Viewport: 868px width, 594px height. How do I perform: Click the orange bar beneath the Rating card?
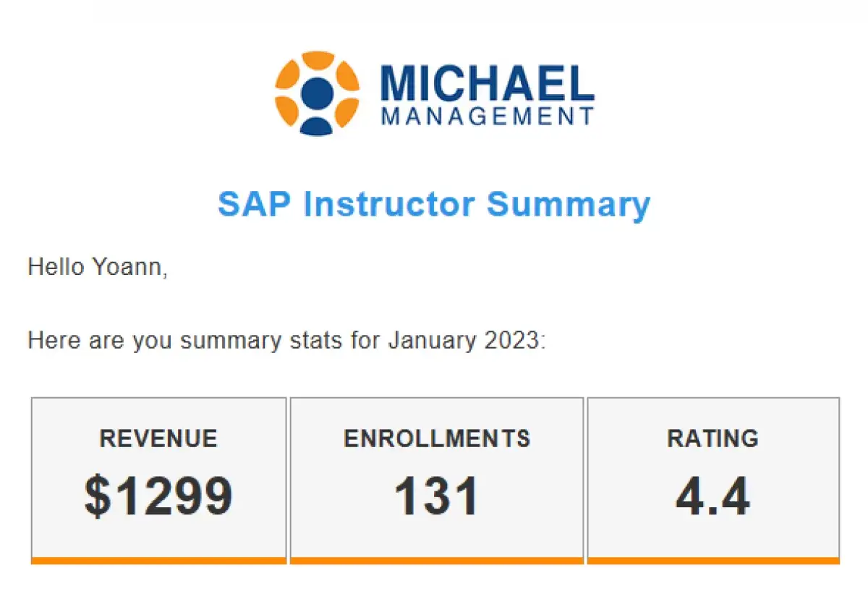click(713, 561)
